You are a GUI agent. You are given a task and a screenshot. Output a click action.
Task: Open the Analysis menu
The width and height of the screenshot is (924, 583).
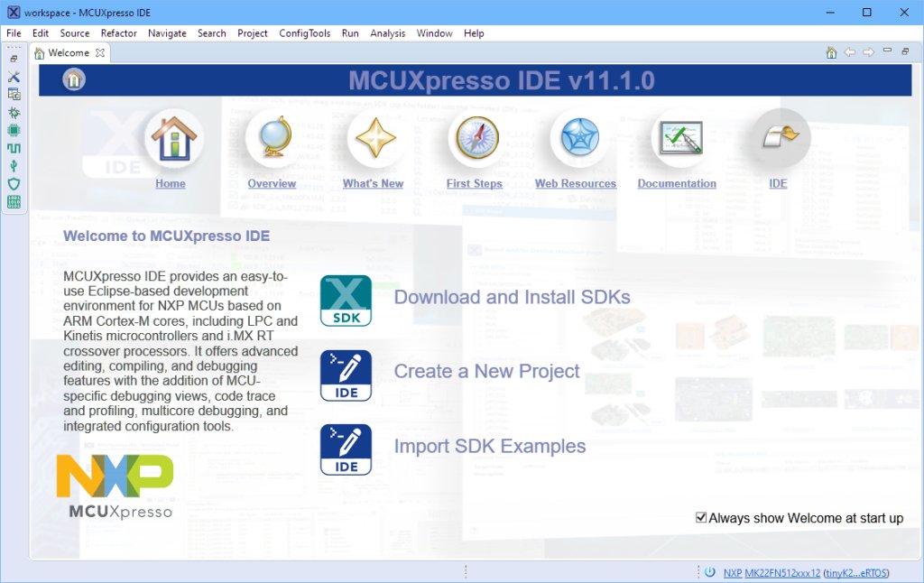(388, 33)
